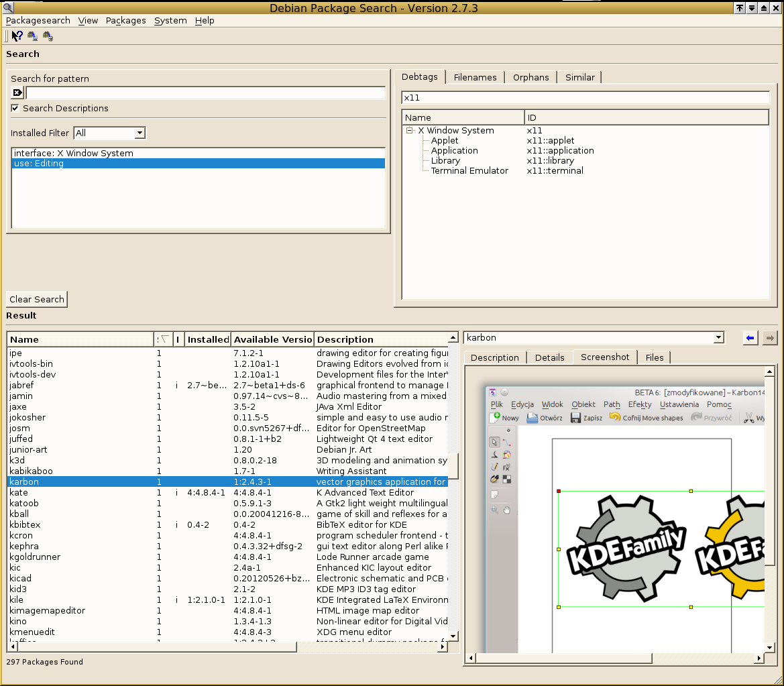Click the title bar magnifier window icon
784x686 pixels.
point(7,7)
